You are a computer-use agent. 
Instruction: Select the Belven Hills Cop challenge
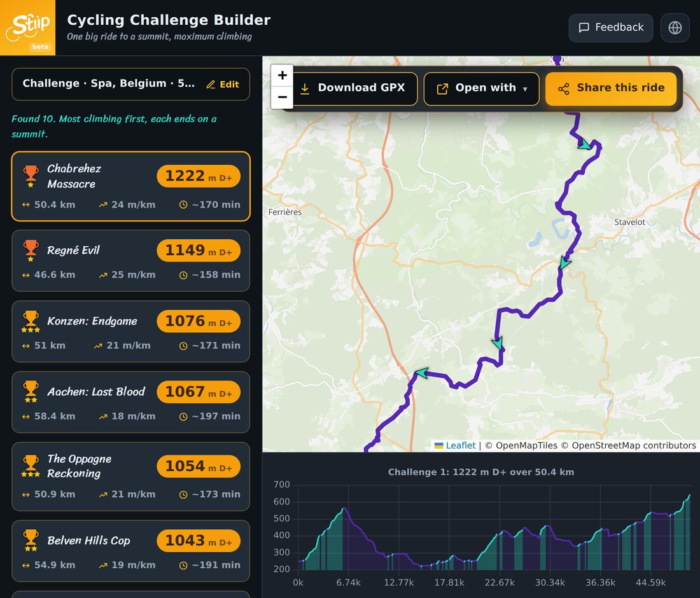click(131, 551)
